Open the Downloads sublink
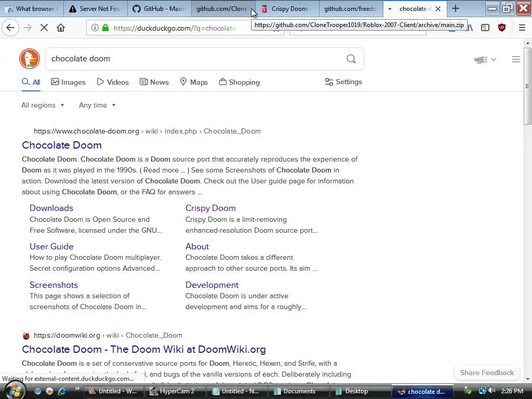This screenshot has height=399, width=532. (x=51, y=208)
